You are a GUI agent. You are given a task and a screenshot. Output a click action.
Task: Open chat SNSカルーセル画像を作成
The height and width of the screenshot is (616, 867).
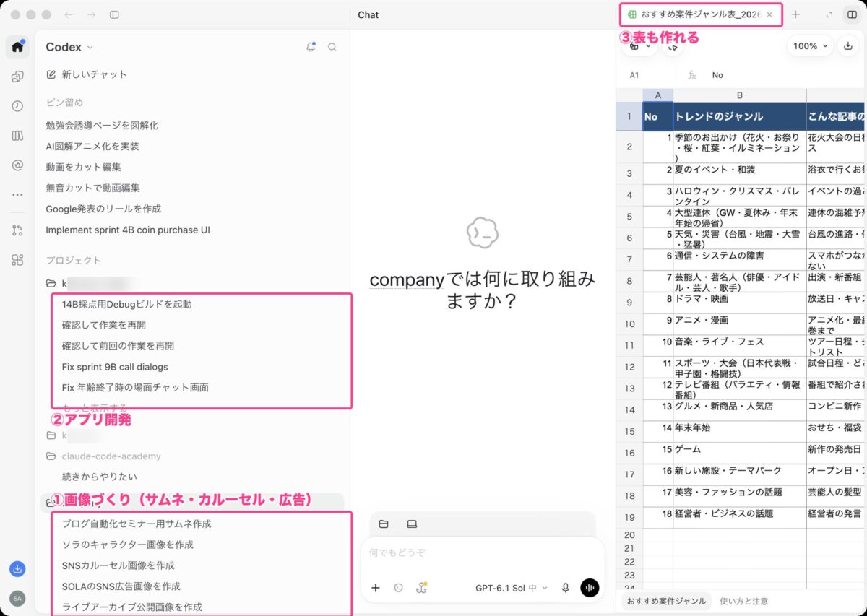(x=118, y=565)
